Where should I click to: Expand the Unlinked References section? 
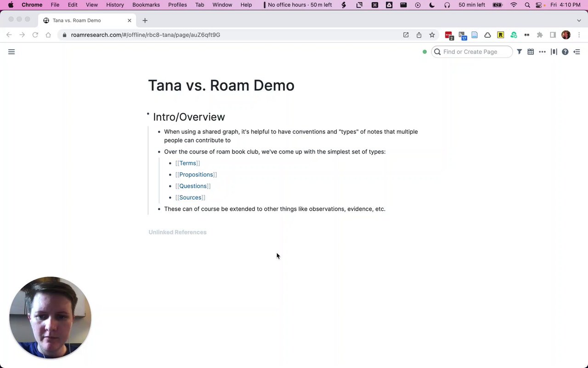(x=177, y=232)
